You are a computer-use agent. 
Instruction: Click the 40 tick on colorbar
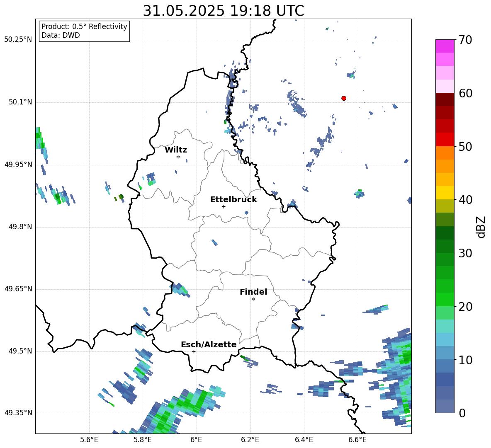coord(465,200)
